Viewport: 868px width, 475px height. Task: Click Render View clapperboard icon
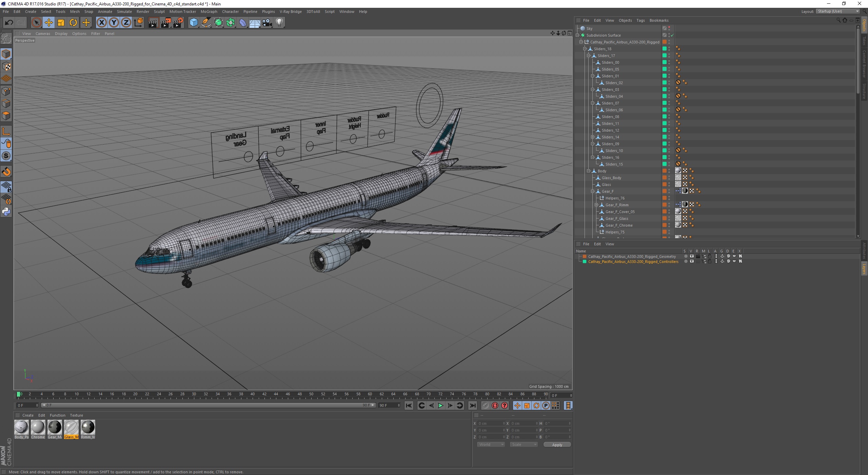[153, 23]
